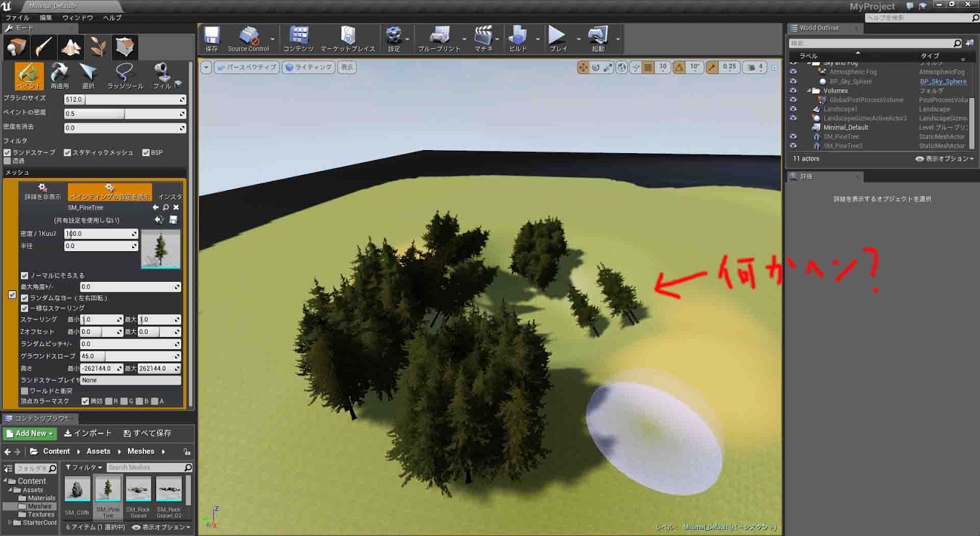The image size is (980, 536).
Task: Click the すべて保存 button
Action: pyautogui.click(x=147, y=433)
